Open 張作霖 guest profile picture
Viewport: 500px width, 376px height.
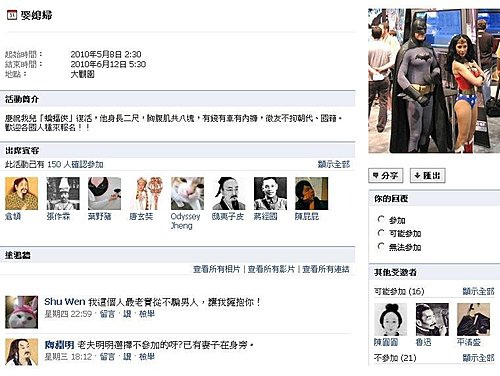point(63,193)
